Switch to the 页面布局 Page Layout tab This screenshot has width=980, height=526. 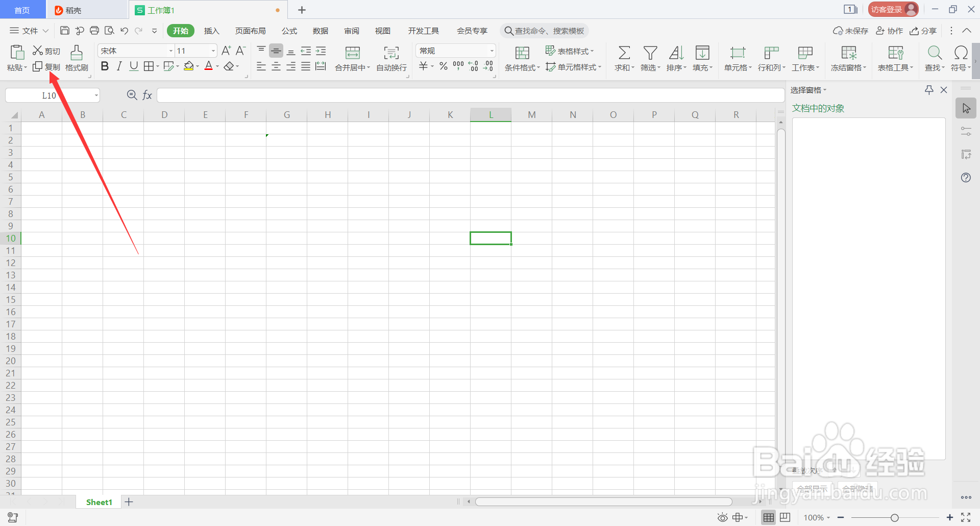click(x=250, y=31)
